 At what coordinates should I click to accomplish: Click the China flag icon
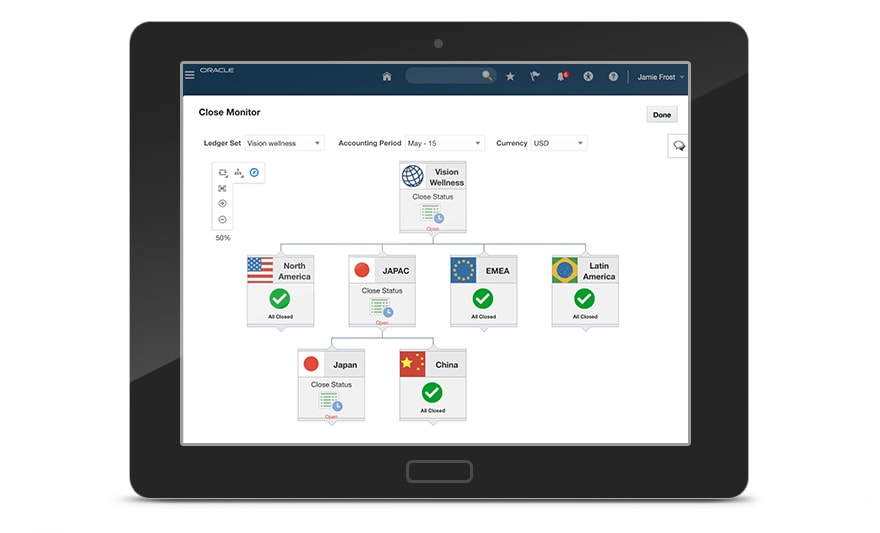412,364
